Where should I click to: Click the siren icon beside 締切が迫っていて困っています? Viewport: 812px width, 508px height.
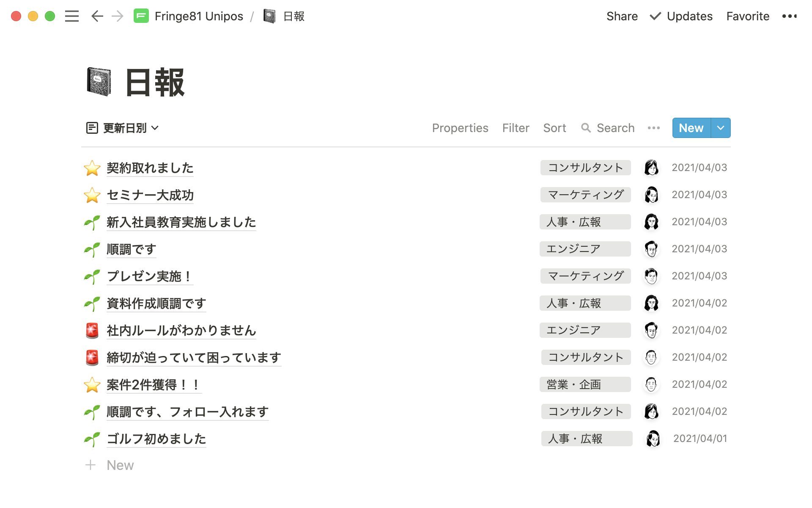[92, 358]
